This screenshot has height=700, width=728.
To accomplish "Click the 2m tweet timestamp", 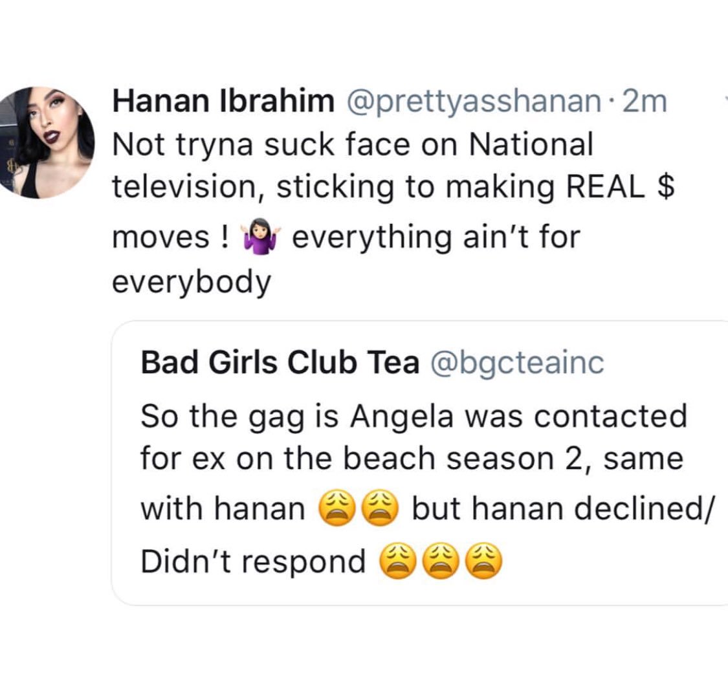I will coord(645,101).
